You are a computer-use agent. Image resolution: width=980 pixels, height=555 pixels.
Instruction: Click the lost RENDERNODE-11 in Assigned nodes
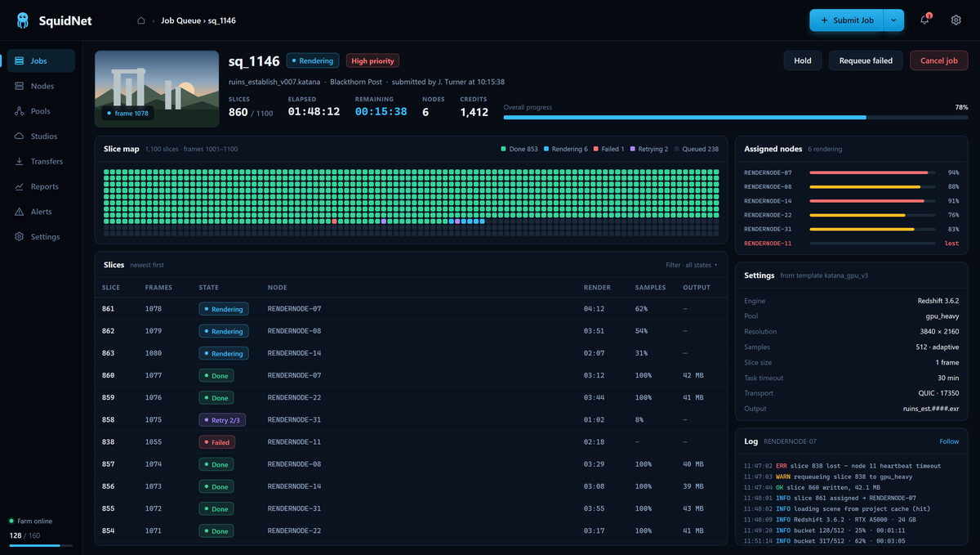tap(852, 244)
